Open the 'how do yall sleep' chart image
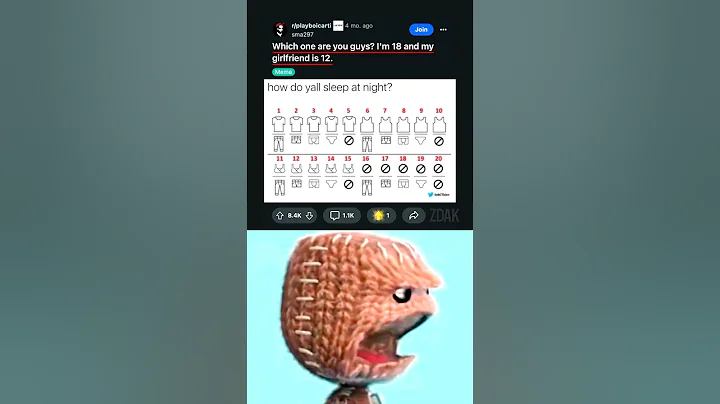 click(360, 141)
